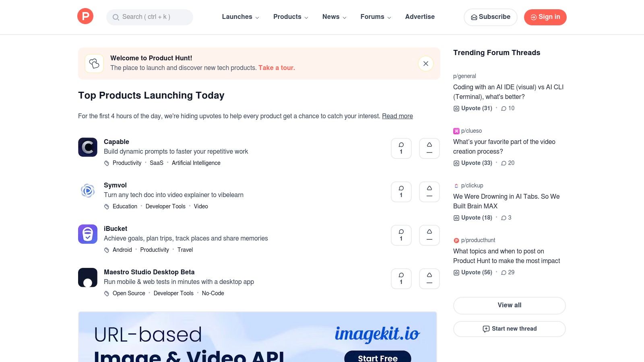
Task: Click View all forum threads
Action: (510, 305)
